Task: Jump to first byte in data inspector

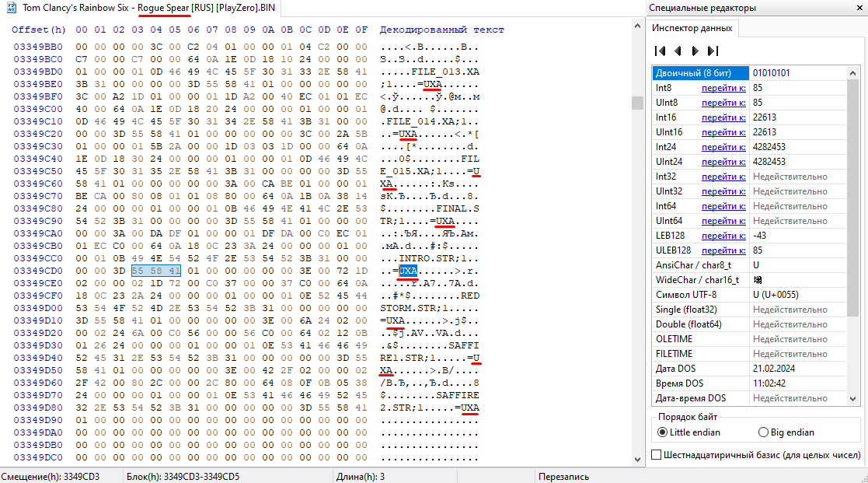Action: click(660, 51)
